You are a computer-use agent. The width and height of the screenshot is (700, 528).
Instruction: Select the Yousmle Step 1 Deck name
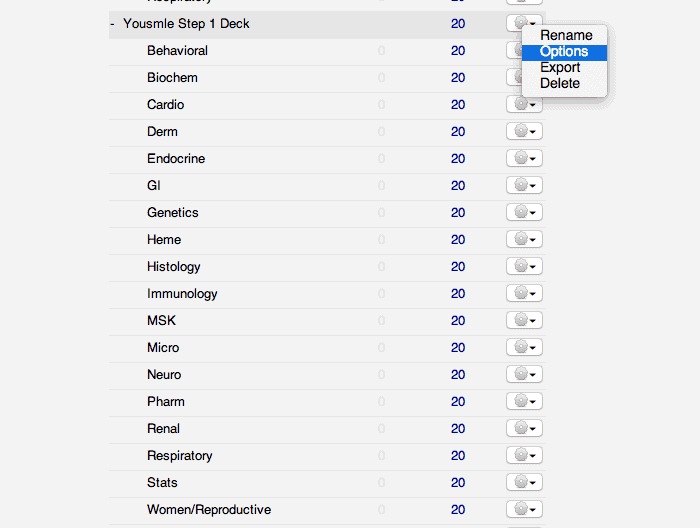pyautogui.click(x=186, y=24)
